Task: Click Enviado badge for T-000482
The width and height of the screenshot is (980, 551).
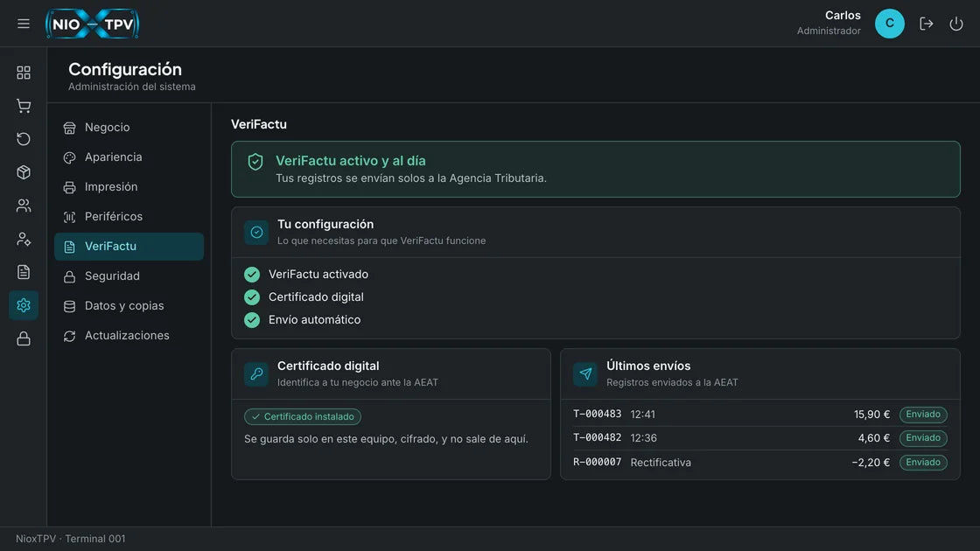Action: pyautogui.click(x=923, y=438)
